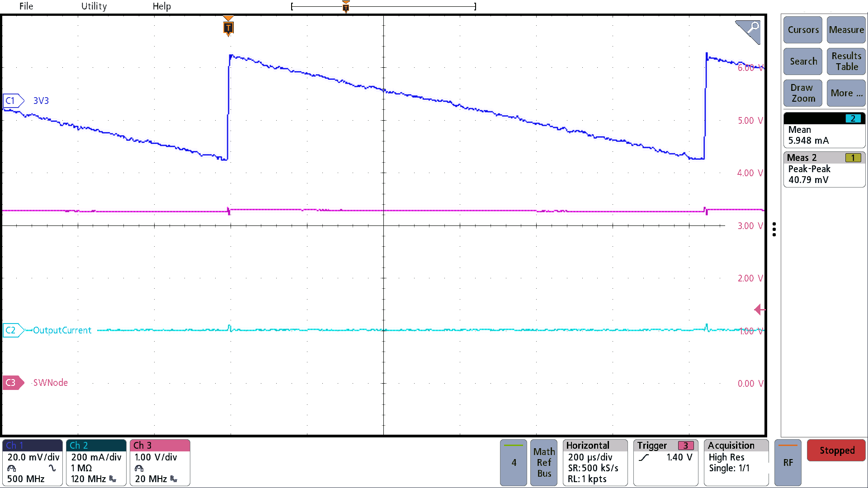Open the Horizontal settings badge

pyautogui.click(x=594, y=462)
